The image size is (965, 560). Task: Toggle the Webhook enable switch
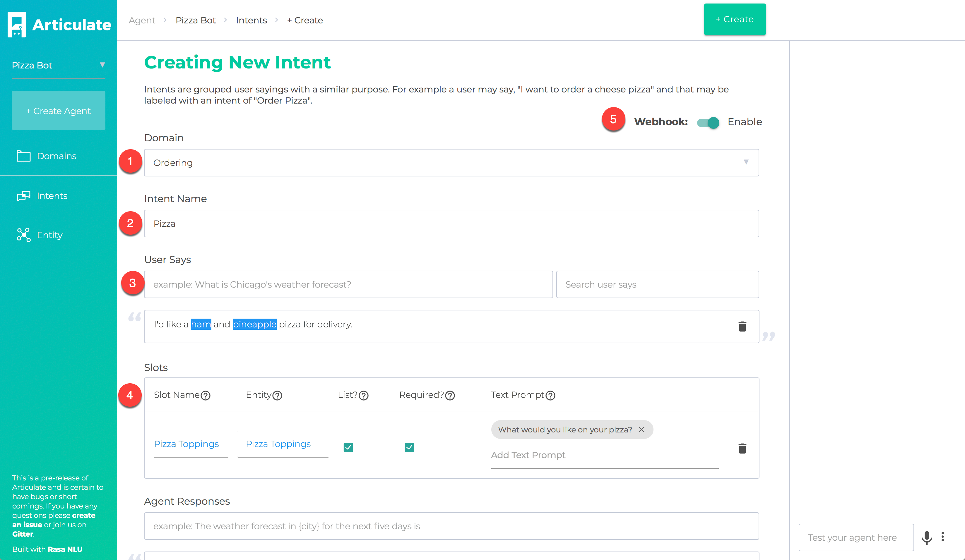(x=708, y=123)
